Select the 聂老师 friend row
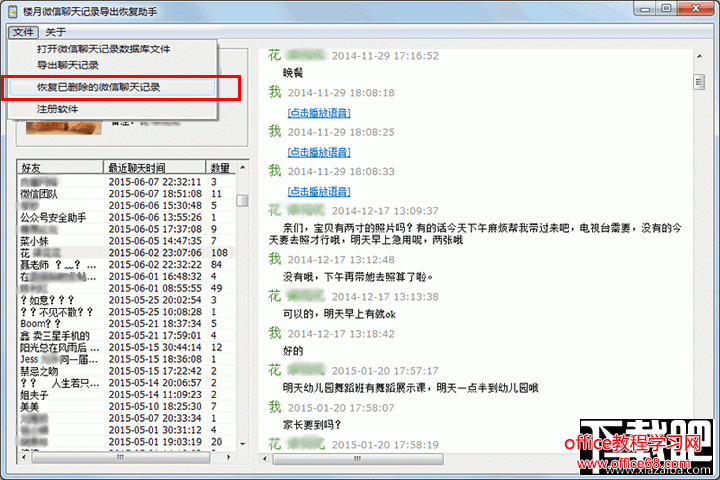 tap(127, 265)
